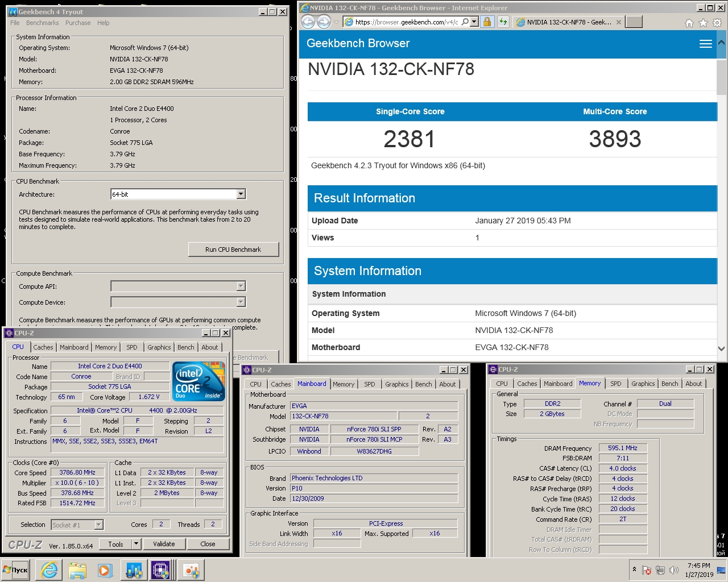Click Run CPU Benchmark button

tap(233, 250)
